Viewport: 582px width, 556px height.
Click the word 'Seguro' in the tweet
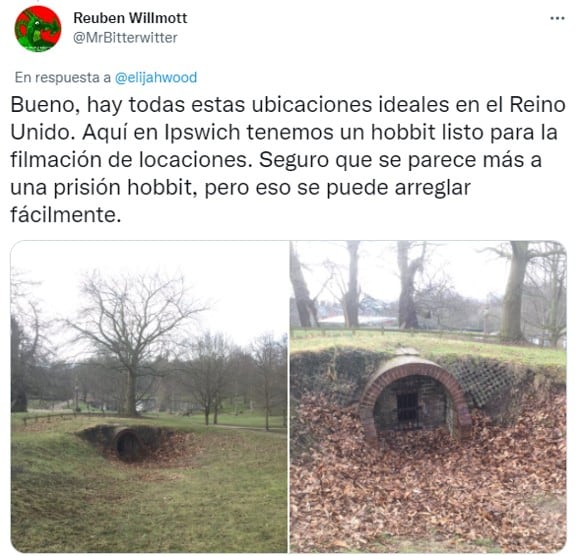[x=294, y=160]
